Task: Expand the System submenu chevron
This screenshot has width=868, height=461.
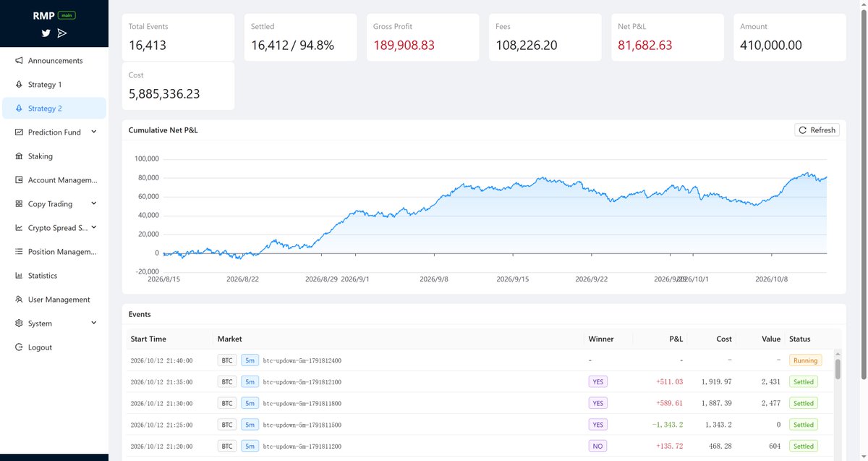Action: 94,323
